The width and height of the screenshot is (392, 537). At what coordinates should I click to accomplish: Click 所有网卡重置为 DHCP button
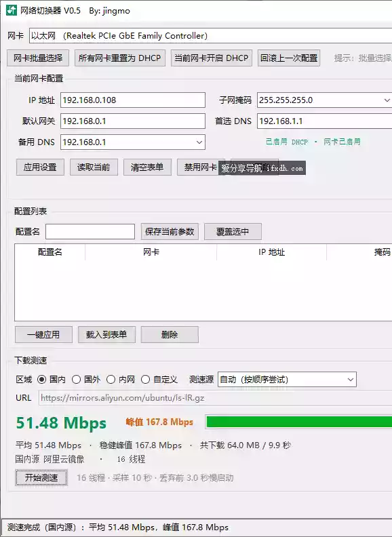click(119, 58)
